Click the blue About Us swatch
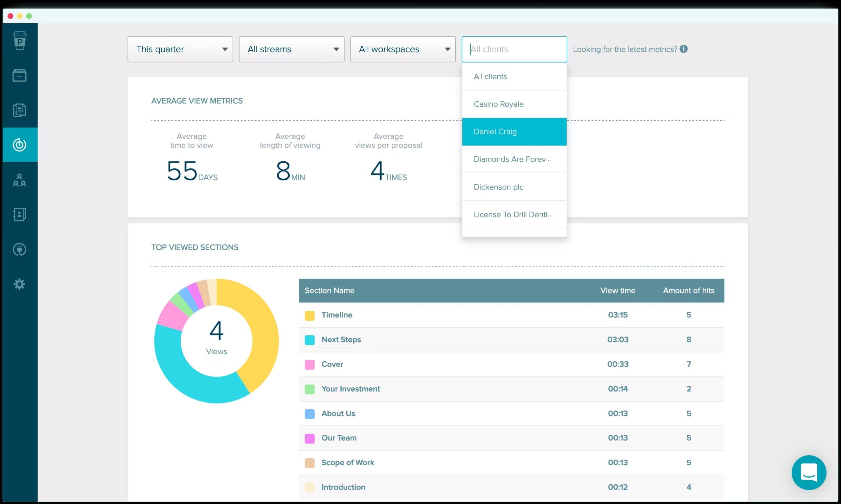 pyautogui.click(x=310, y=414)
